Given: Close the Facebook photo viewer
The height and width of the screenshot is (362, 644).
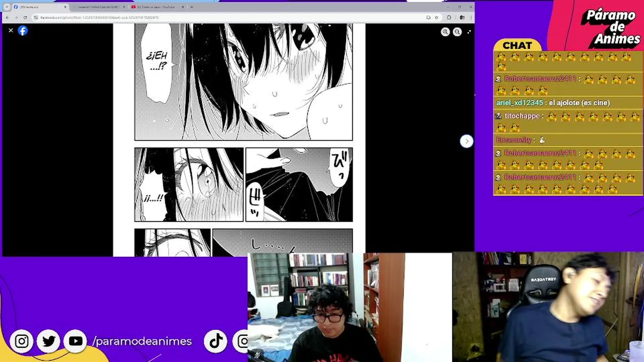Looking at the screenshot, I should 11,31.
